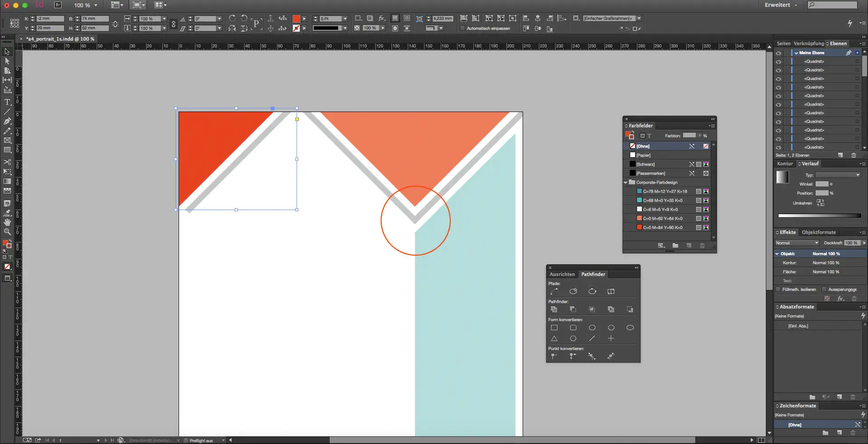Image resolution: width=868 pixels, height=444 pixels.
Task: Choose the Zoom magnifier tool
Action: click(7, 232)
